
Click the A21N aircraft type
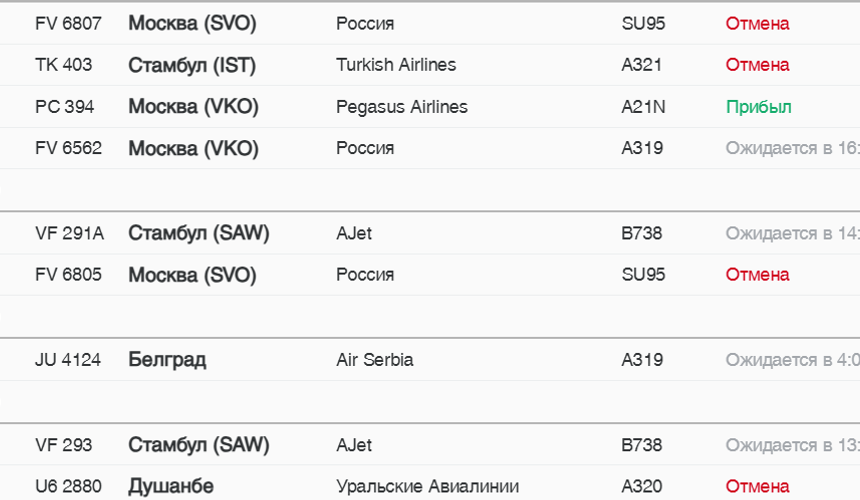(x=642, y=107)
